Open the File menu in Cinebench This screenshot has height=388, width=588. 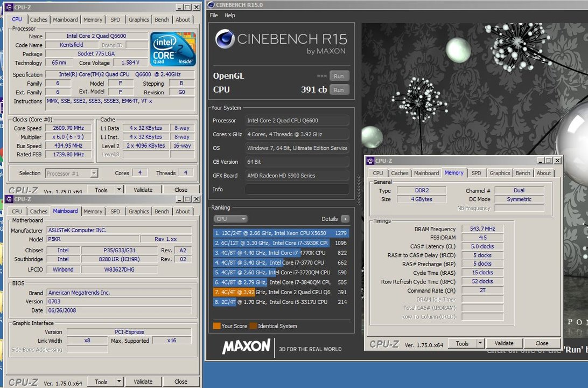(x=214, y=16)
